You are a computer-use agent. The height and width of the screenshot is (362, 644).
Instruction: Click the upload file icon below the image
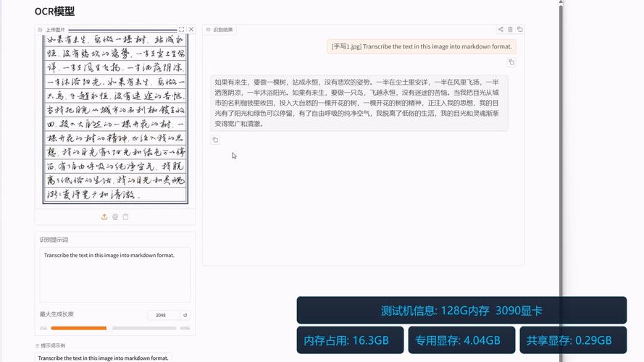tap(104, 216)
